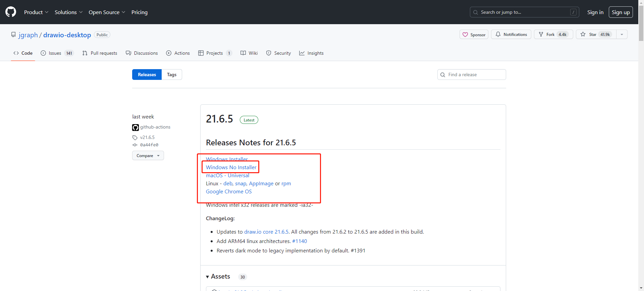This screenshot has width=644, height=291.
Task: Download the Linux rpm package link
Action: [x=286, y=183]
